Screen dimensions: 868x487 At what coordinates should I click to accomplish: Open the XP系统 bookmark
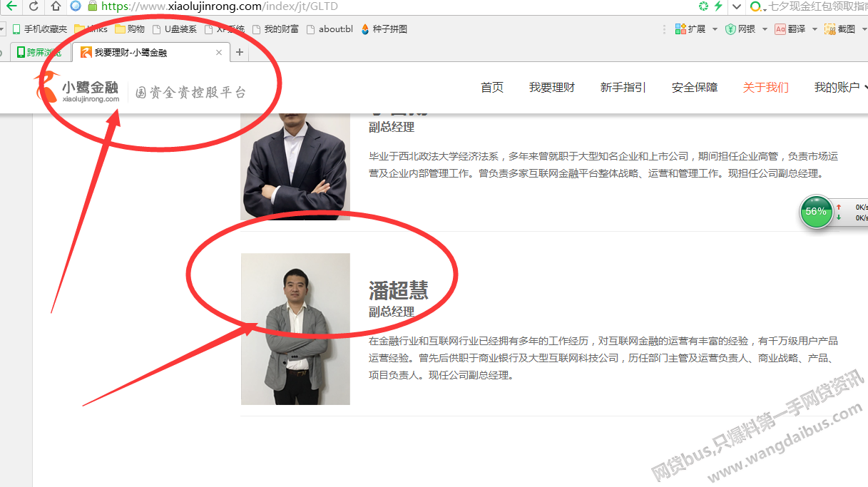[x=225, y=29]
